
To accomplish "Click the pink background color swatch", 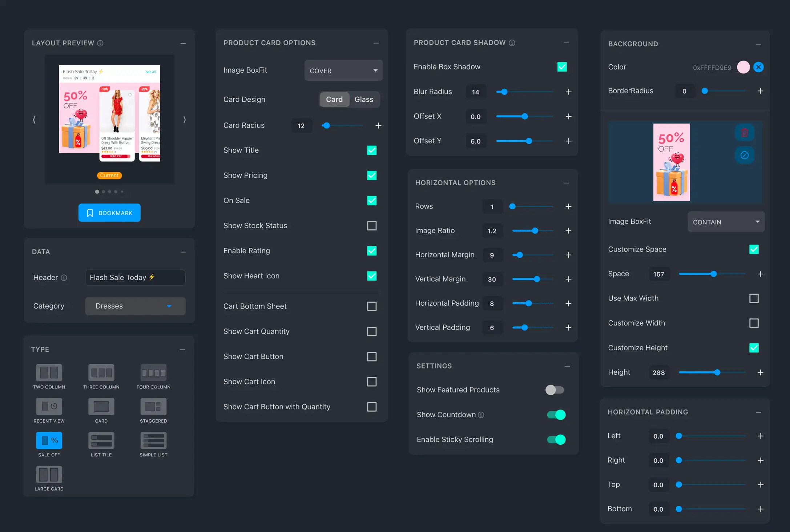I will (x=743, y=67).
